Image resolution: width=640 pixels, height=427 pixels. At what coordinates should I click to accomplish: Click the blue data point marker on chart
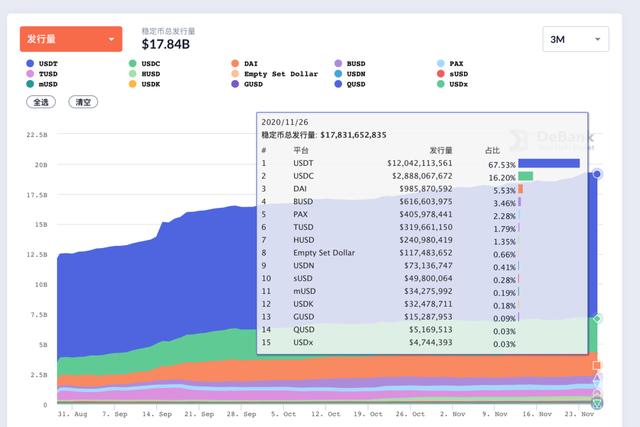click(x=597, y=174)
